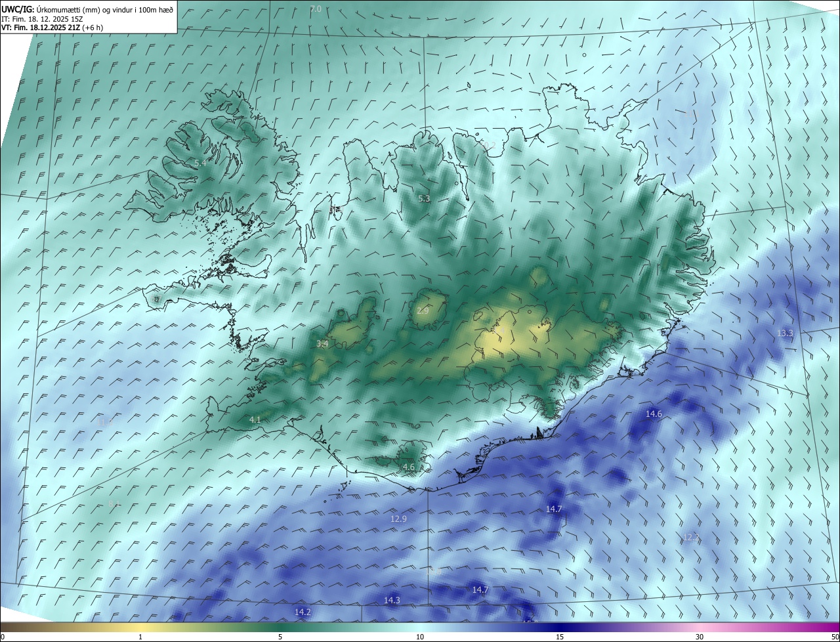Viewport: 840px width, 642px height.
Task: Click the 5.3 value label in north Iceland
Action: [424, 198]
